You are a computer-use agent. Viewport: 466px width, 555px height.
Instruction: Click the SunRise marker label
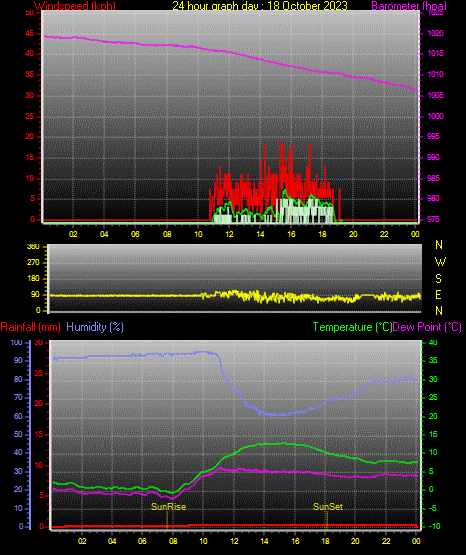click(x=168, y=507)
